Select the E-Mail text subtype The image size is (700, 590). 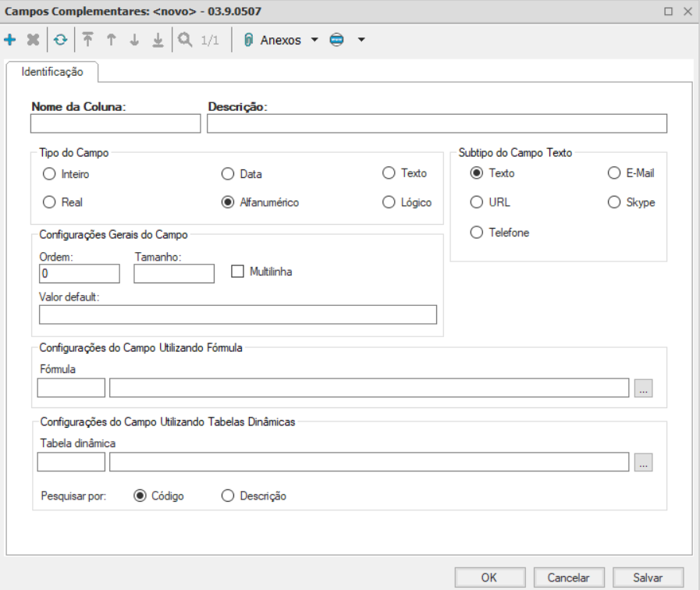613,173
